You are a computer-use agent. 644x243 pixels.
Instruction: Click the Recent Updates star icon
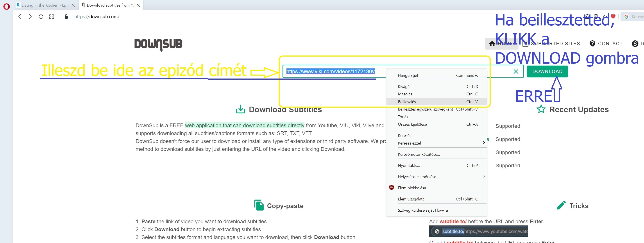[541, 109]
